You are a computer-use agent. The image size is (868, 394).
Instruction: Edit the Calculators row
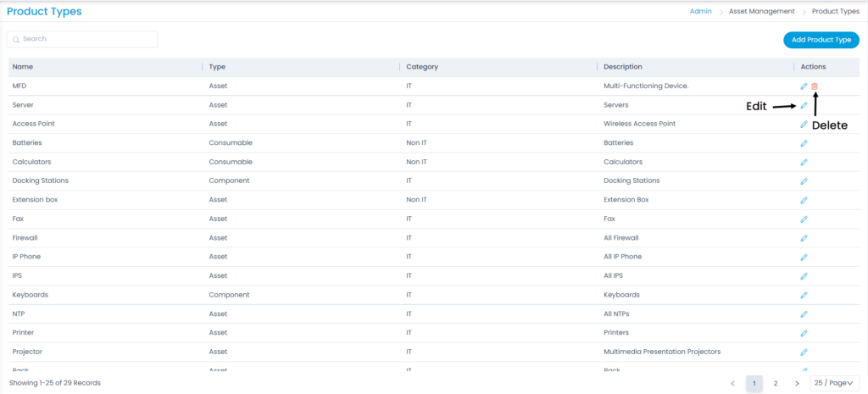point(804,162)
